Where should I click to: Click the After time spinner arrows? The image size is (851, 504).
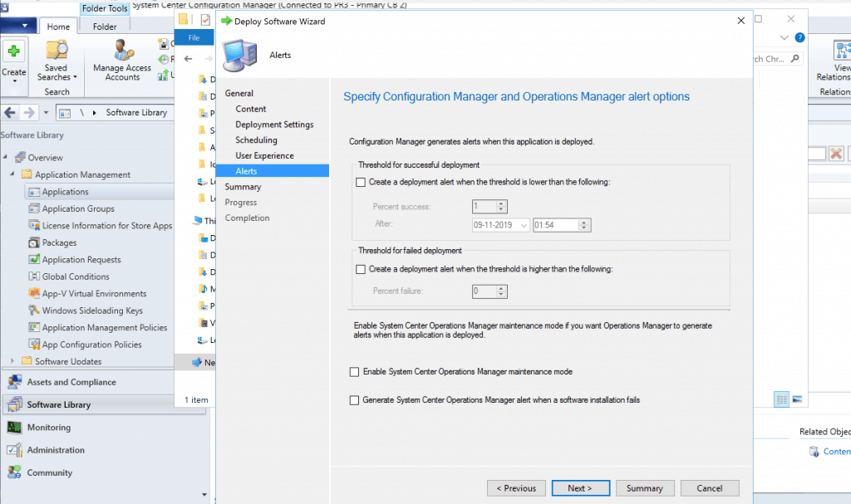click(x=584, y=225)
